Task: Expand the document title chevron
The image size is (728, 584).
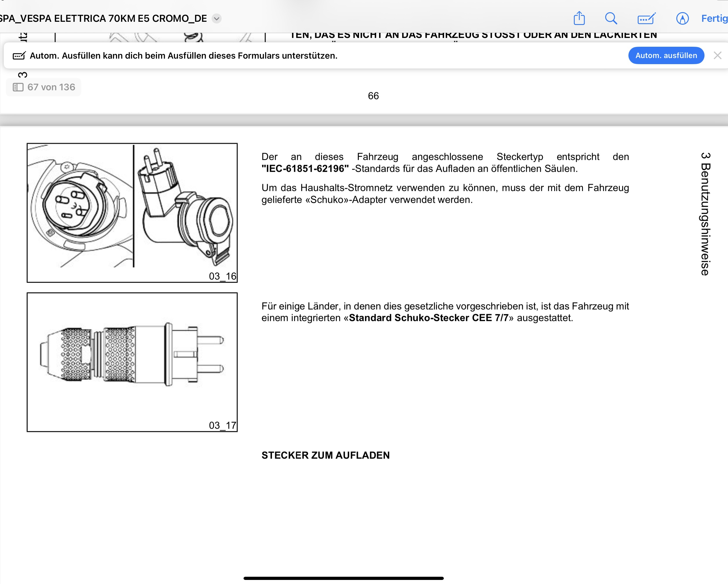Action: point(217,19)
